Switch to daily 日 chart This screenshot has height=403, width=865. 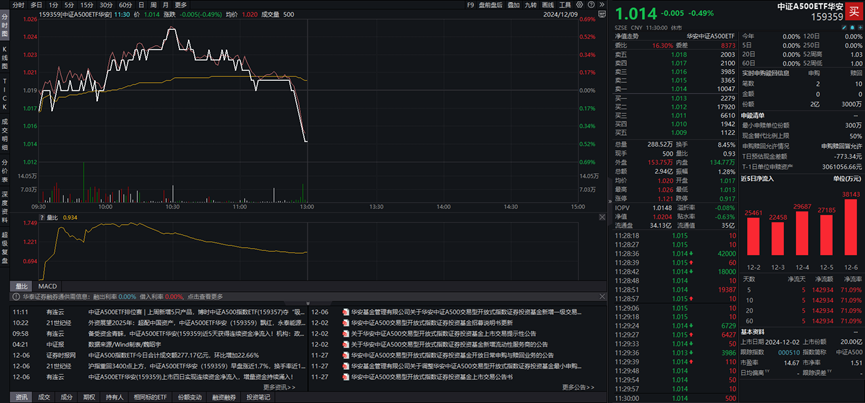tap(141, 4)
